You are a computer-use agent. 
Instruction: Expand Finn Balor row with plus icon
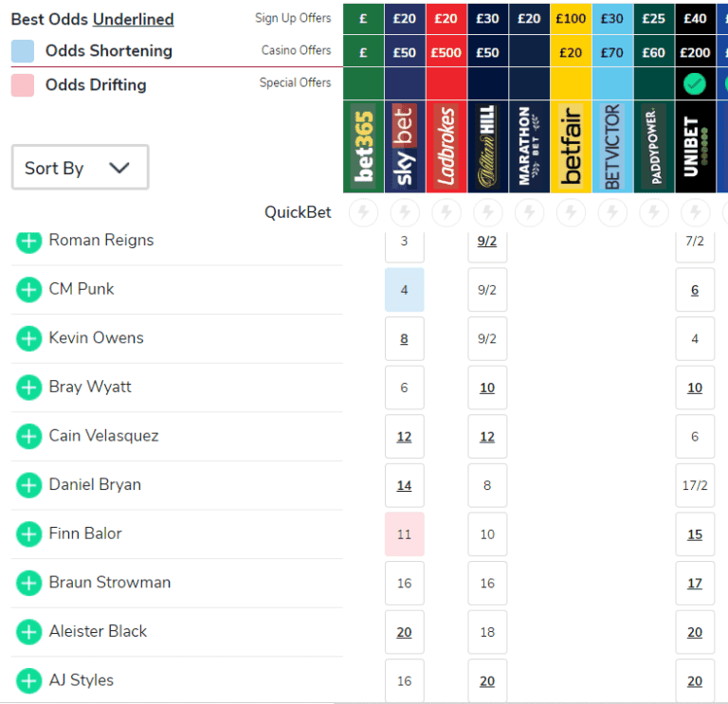(29, 534)
